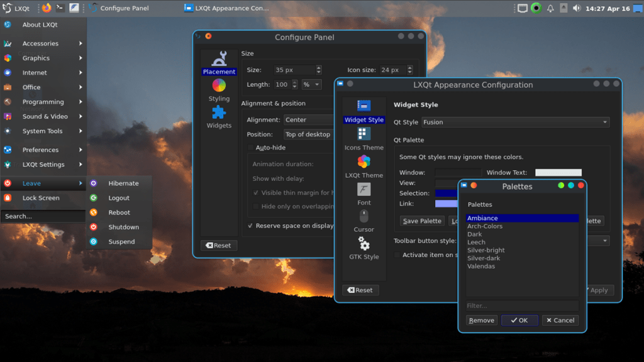The height and width of the screenshot is (362, 644).
Task: Open the panel length unit dropdown
Action: pyautogui.click(x=312, y=84)
